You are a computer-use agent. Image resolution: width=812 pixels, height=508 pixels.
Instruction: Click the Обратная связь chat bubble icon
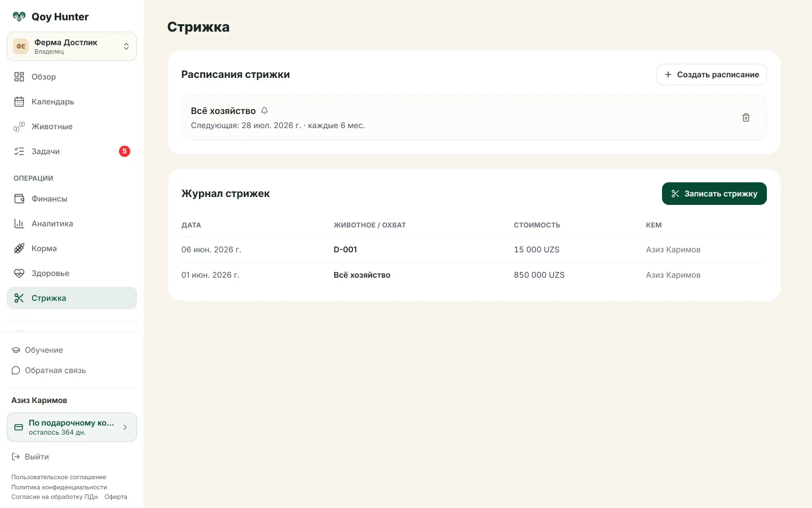(16, 370)
